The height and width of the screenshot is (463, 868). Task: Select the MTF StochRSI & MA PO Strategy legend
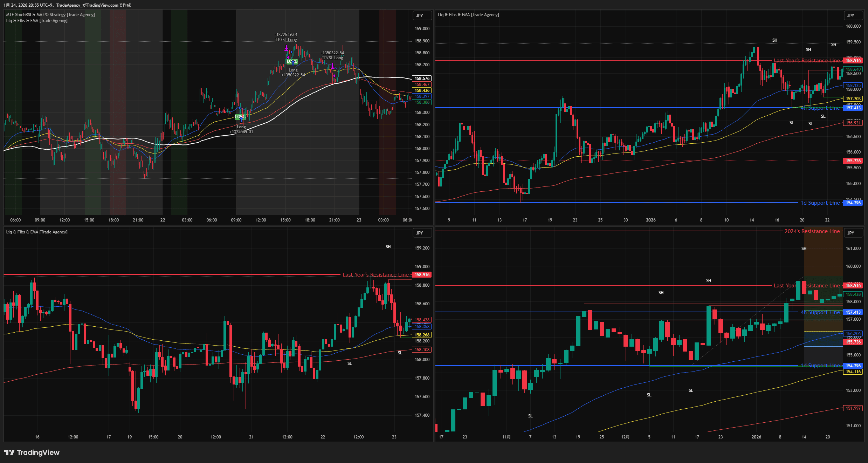[x=50, y=15]
